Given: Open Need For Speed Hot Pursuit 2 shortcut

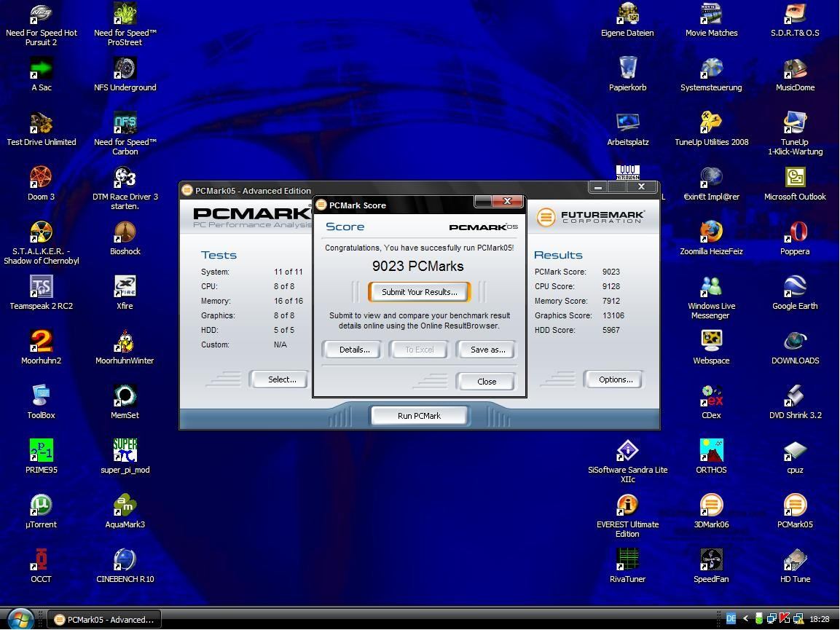Looking at the screenshot, I should [42, 15].
